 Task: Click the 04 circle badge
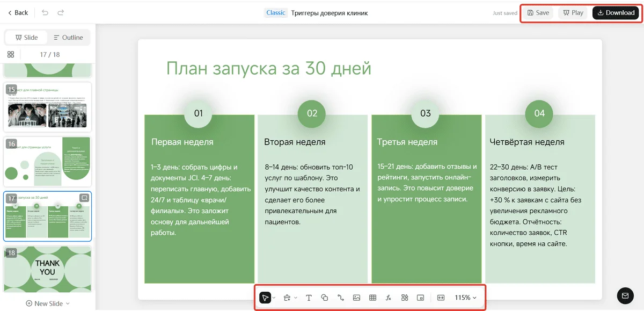pos(539,113)
